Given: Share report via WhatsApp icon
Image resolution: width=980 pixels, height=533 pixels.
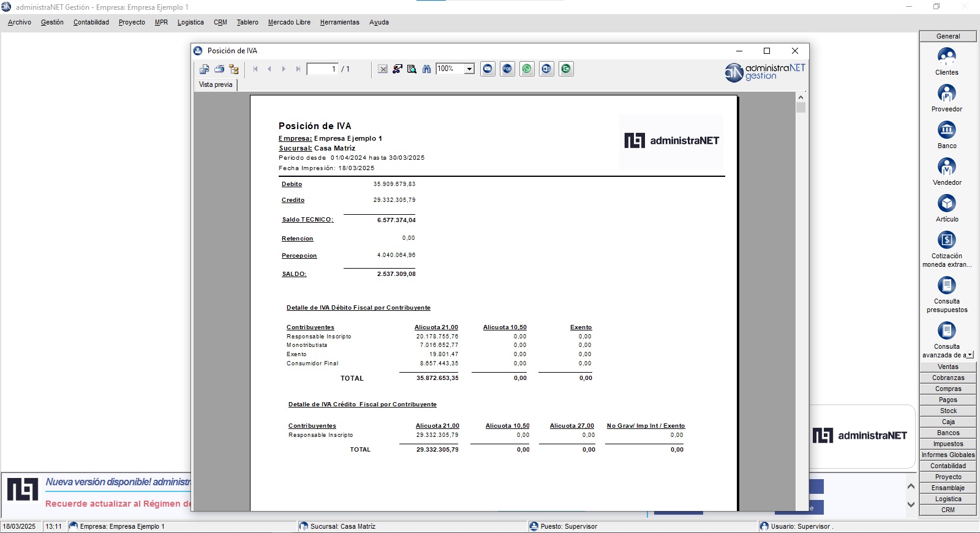Looking at the screenshot, I should point(527,69).
